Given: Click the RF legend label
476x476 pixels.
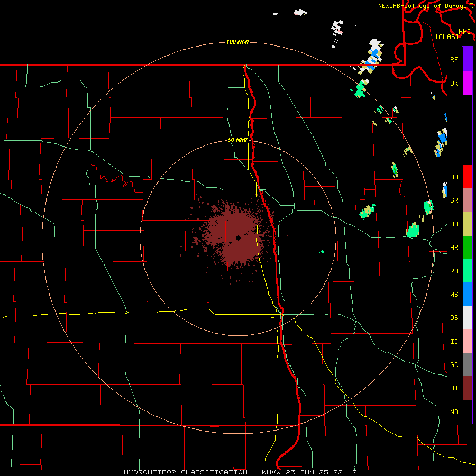Looking at the screenshot, I should 454,59.
